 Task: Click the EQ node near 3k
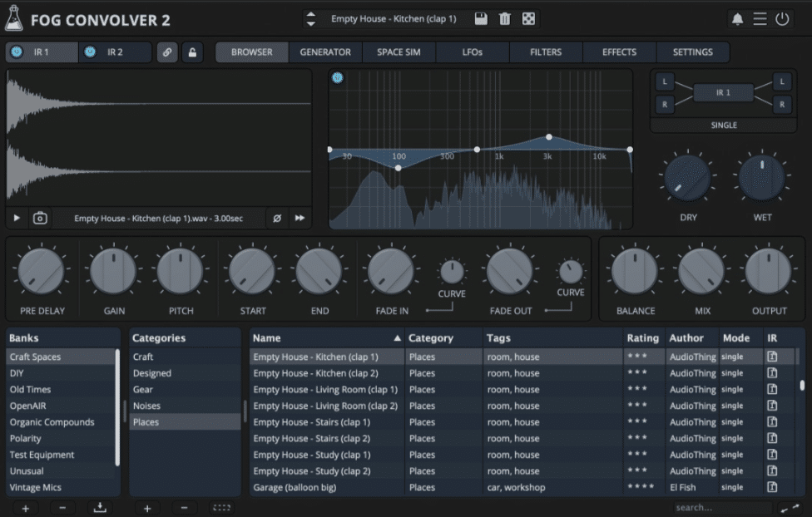tap(548, 137)
